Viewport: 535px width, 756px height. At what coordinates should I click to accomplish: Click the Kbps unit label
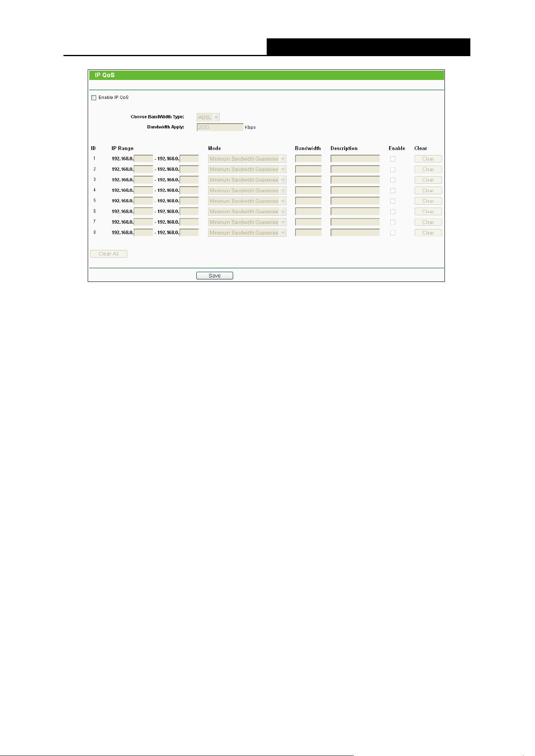coord(250,127)
